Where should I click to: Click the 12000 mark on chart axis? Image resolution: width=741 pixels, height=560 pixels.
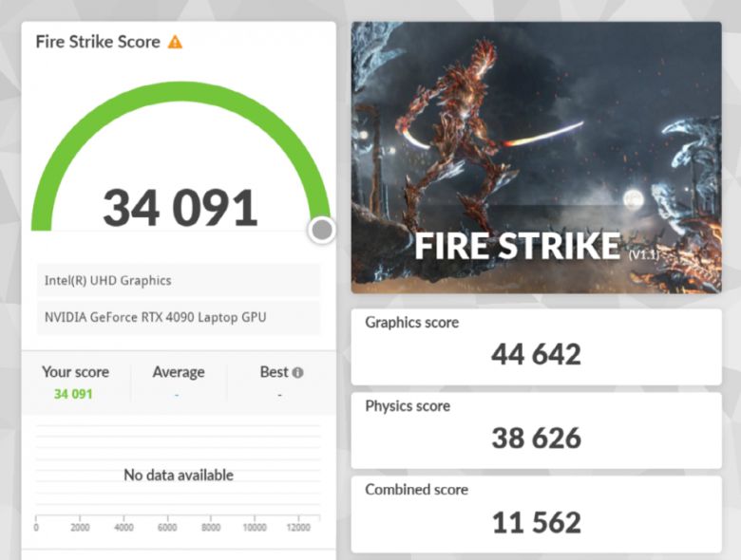297,528
